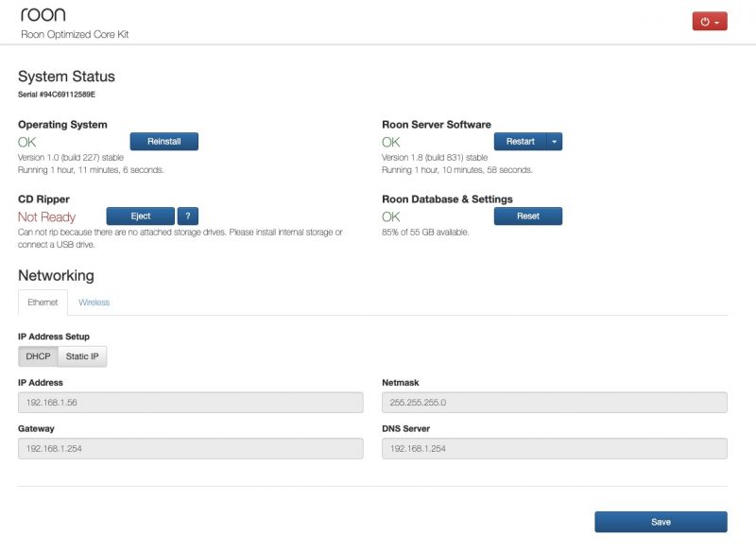The height and width of the screenshot is (553, 756).
Task: Restart the Roon Server Software
Action: point(521,141)
